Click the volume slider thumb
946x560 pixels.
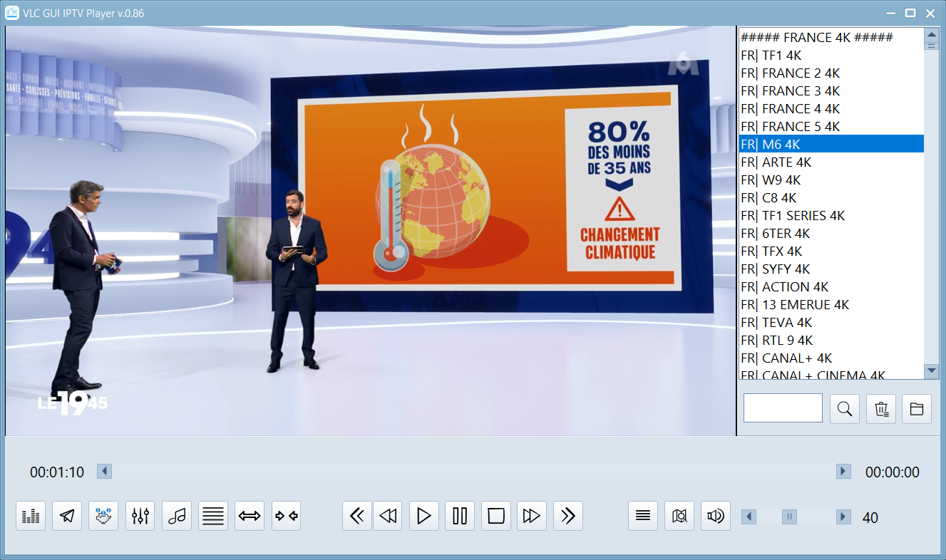(x=789, y=517)
